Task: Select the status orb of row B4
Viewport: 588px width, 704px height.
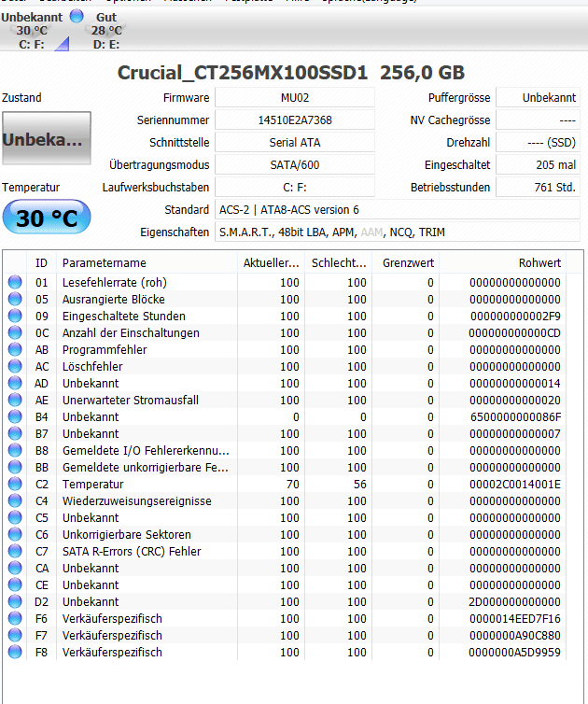Action: click(x=15, y=416)
